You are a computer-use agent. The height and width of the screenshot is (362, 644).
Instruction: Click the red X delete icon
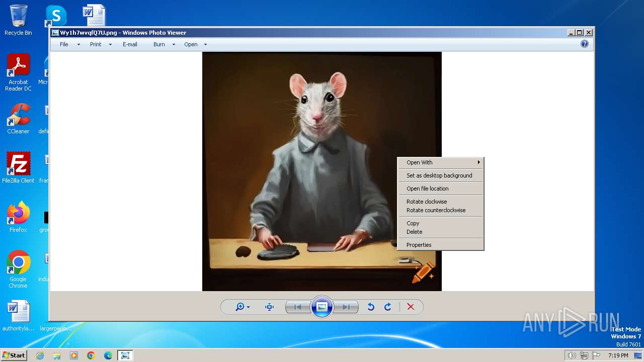411,307
